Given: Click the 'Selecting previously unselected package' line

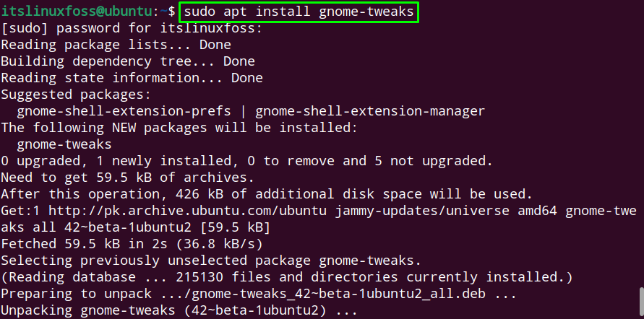Looking at the screenshot, I should 211,261.
